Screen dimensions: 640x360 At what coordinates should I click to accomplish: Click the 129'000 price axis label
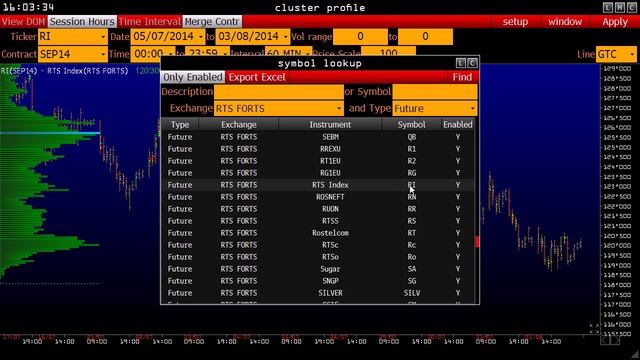(617, 68)
